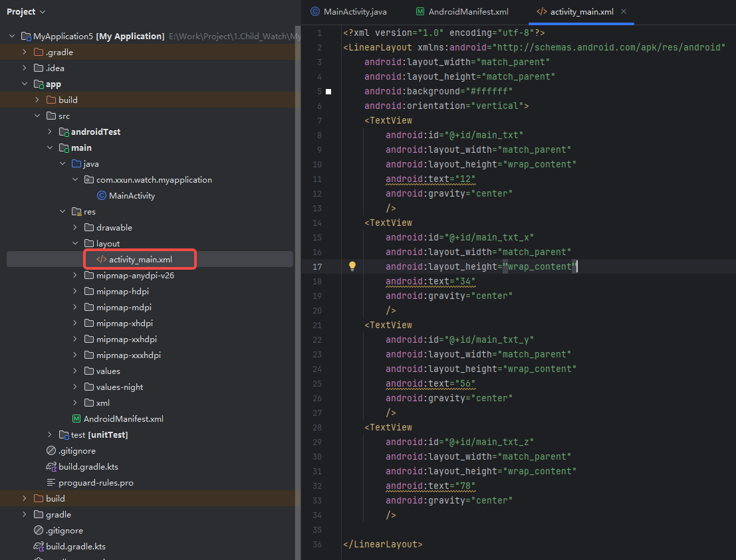Collapse the layout folder
Screen dimensions: 736x560
click(75, 243)
